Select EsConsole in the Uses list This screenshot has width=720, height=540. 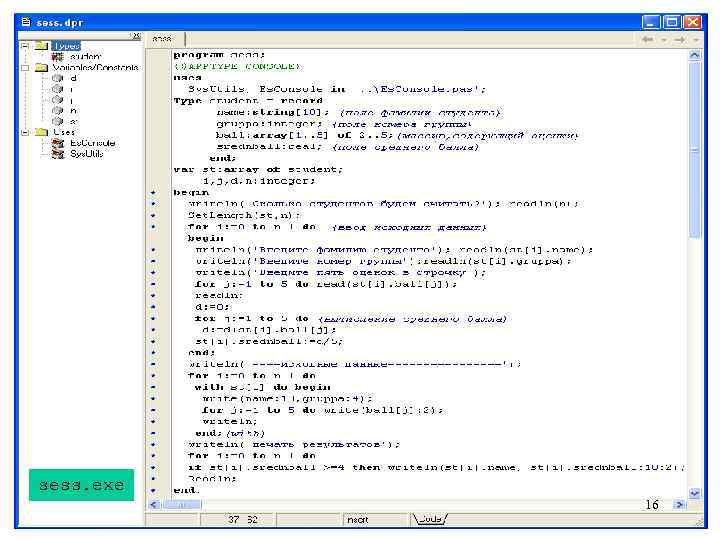point(92,143)
